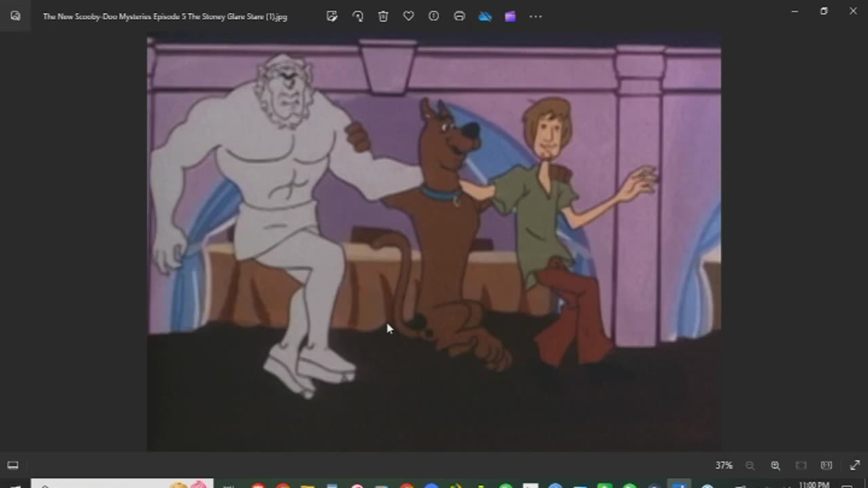Click the Fit to window icon

(801, 466)
